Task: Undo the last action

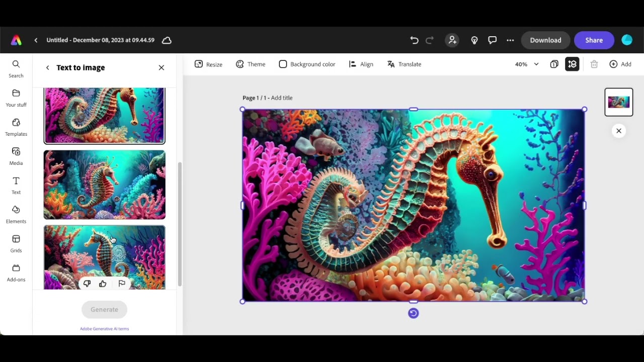Action: click(414, 40)
